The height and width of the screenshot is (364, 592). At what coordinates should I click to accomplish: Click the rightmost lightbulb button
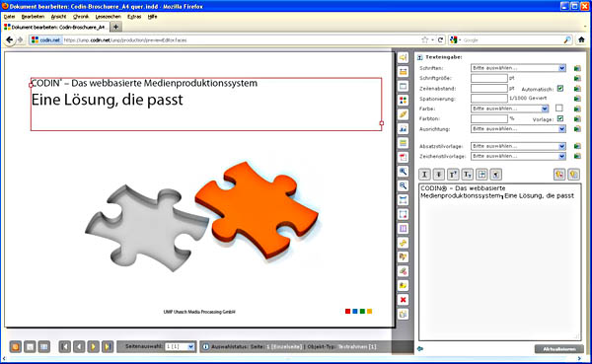(574, 175)
